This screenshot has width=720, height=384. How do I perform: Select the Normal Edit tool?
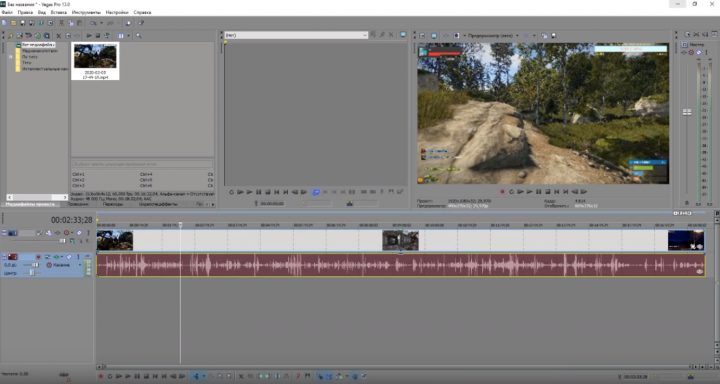click(x=196, y=376)
